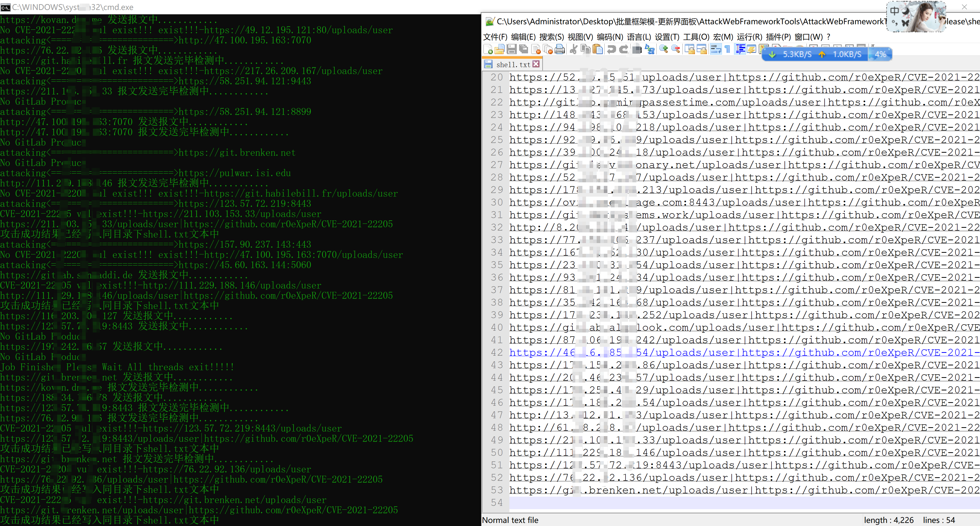
Task: Click the Redo arrow icon
Action: pos(623,50)
